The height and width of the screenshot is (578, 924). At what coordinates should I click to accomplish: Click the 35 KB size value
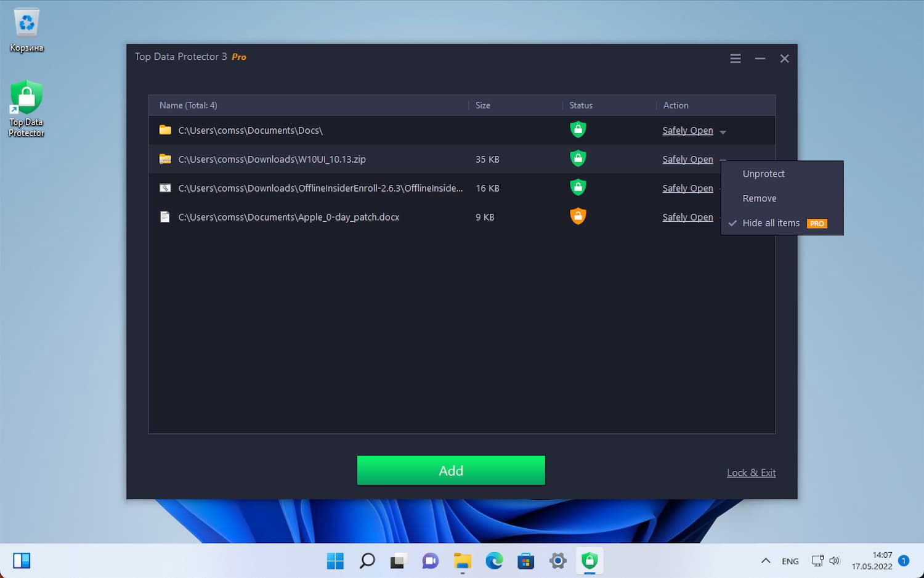click(487, 160)
